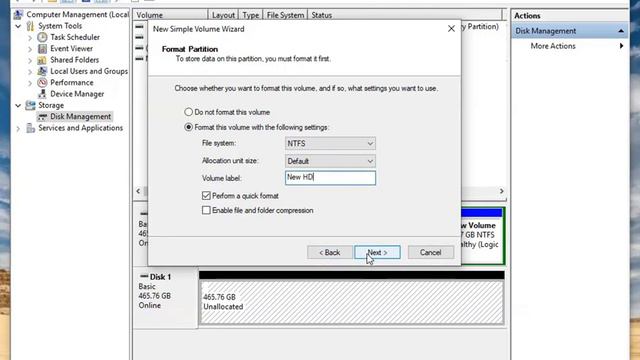Click volume list scroll right arrow
The image size is (640, 360).
(x=502, y=191)
